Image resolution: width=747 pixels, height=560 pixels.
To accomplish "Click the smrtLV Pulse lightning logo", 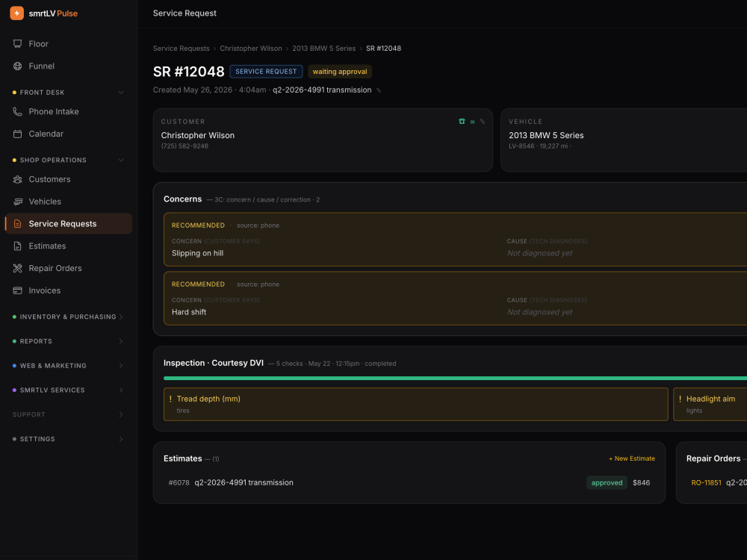I will click(x=16, y=13).
